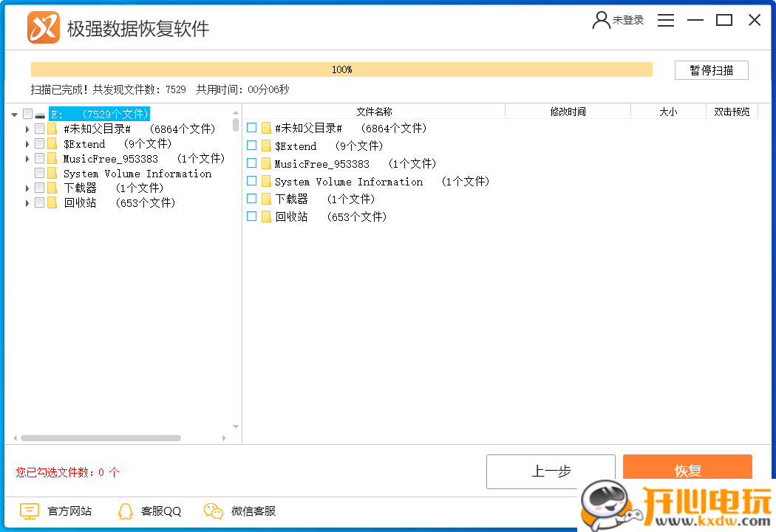Click the app logo in the top-left corner
Screen dimensions: 776x532
pyautogui.click(x=42, y=27)
